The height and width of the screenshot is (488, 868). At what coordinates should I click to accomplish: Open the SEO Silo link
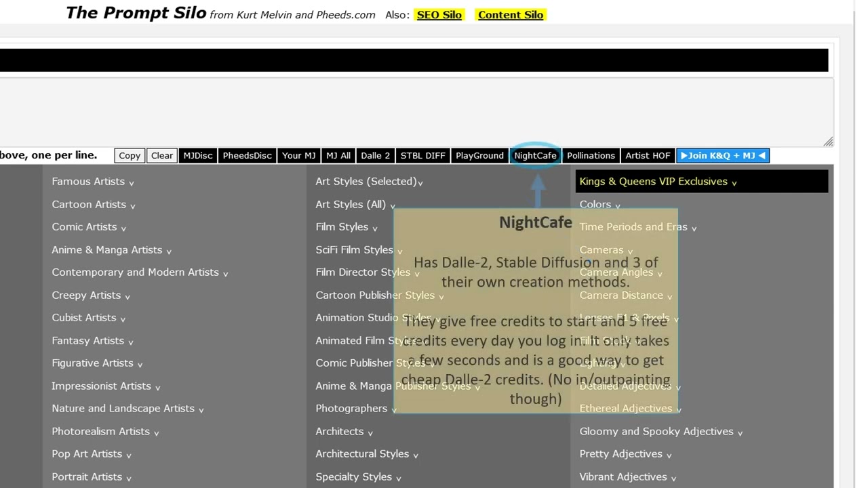[439, 15]
